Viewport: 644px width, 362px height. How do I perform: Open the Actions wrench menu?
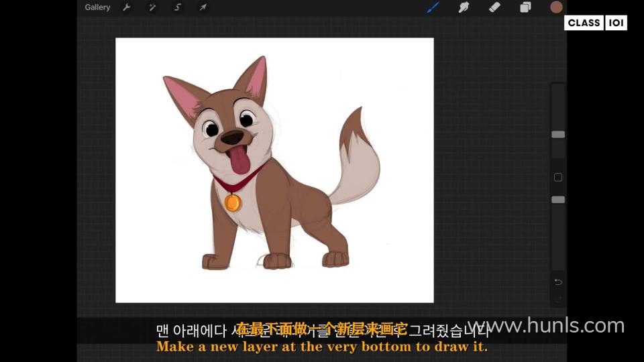pyautogui.click(x=127, y=7)
